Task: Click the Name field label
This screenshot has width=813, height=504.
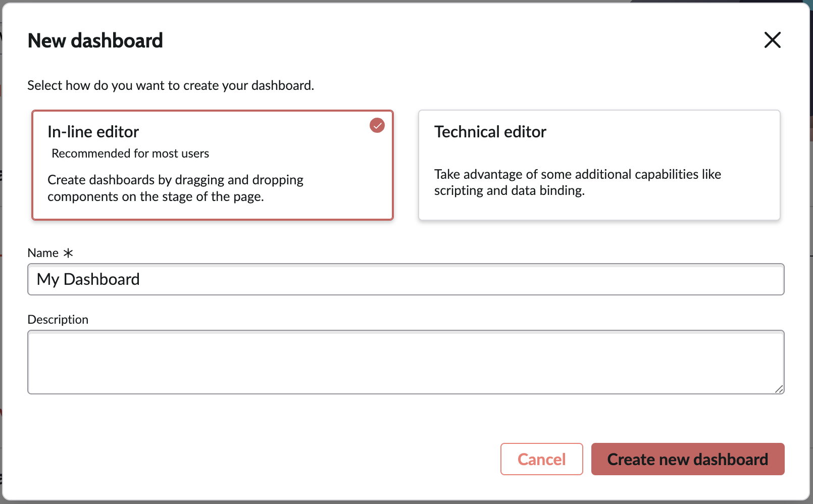Action: tap(42, 253)
